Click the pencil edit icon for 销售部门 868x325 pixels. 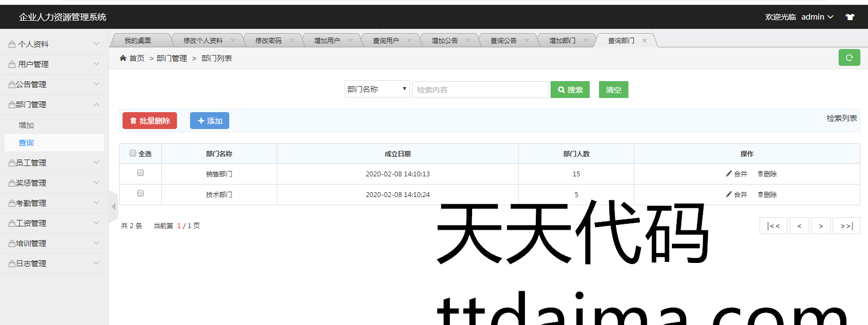coord(729,174)
